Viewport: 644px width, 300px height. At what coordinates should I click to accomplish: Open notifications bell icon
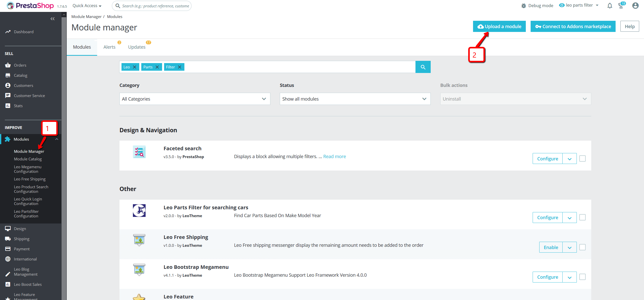pos(610,6)
